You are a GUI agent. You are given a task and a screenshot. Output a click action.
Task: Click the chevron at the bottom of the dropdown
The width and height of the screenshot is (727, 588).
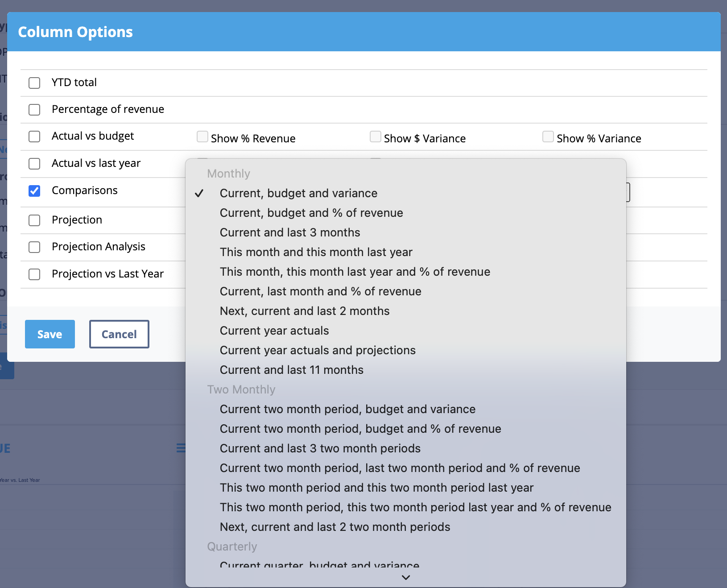click(x=405, y=577)
